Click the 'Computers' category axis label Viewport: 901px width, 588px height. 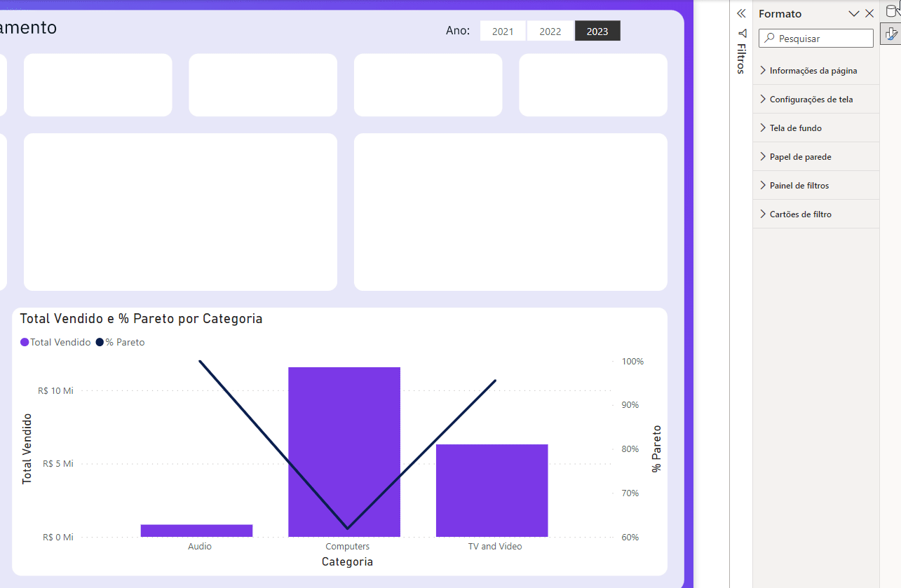348,547
